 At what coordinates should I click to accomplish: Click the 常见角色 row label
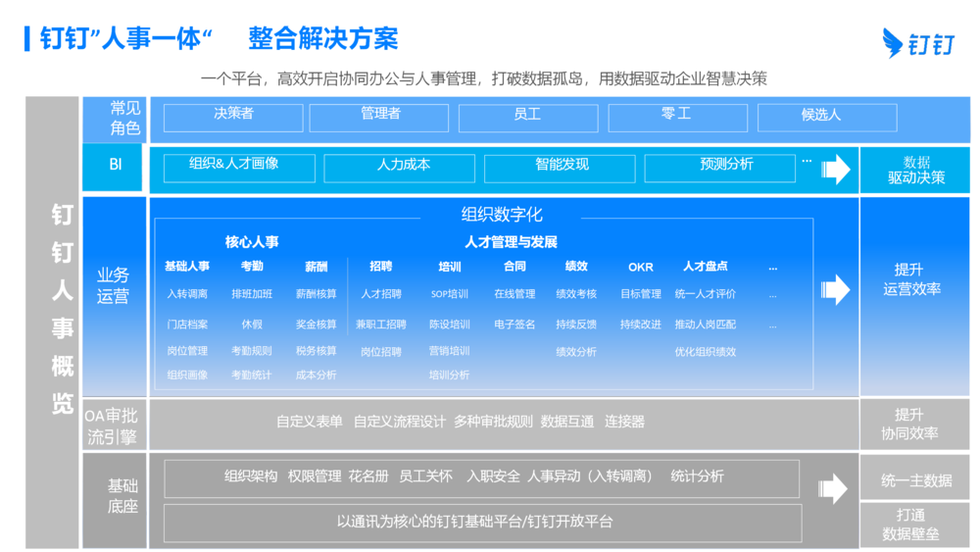coord(115,119)
